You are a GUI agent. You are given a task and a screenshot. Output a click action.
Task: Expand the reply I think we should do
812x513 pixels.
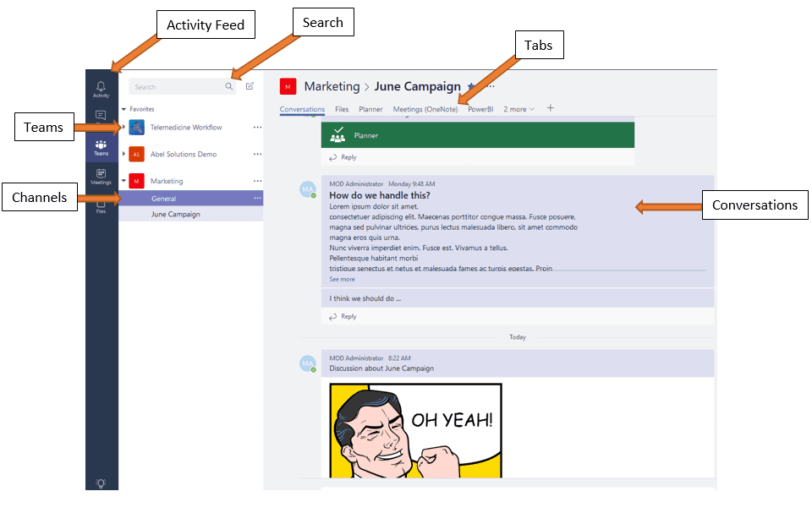click(518, 298)
